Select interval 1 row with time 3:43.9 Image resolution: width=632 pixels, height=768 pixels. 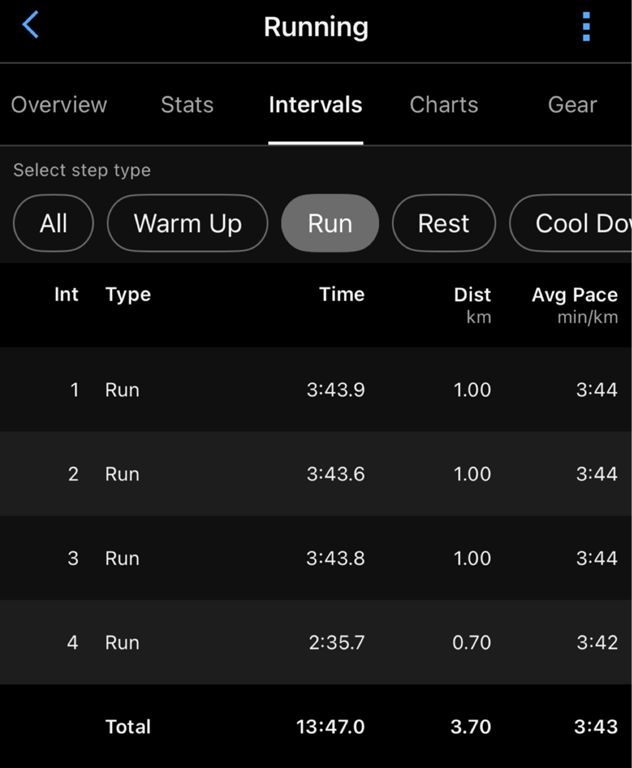click(x=316, y=390)
